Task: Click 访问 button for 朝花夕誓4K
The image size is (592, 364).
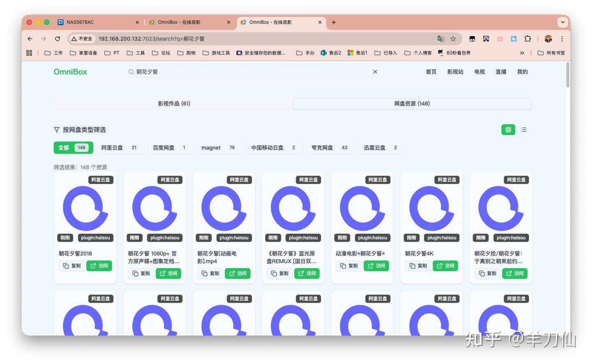Action: point(445,266)
